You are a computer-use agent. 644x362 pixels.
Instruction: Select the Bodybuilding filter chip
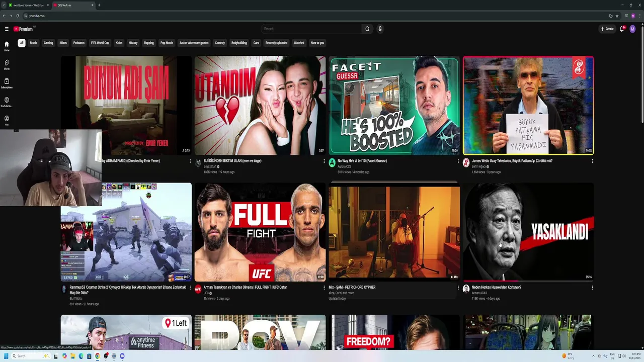pos(239,43)
